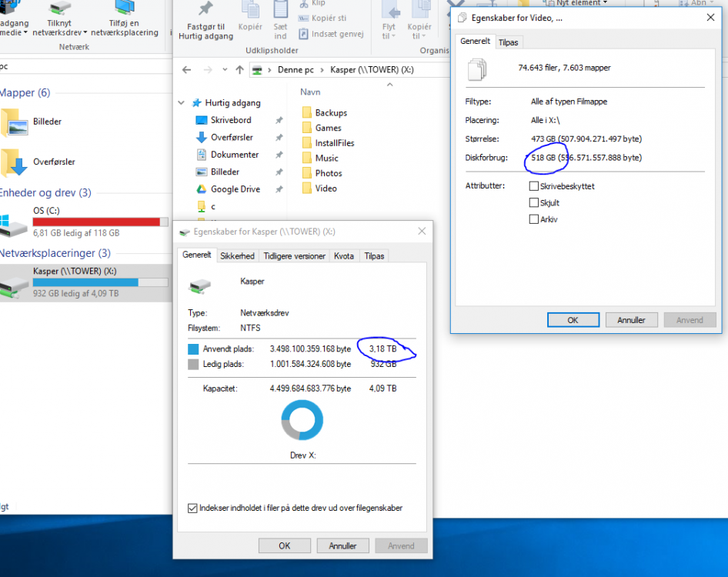728x577 pixels.
Task: Click the Sæt ind paste icon
Action: 280,10
